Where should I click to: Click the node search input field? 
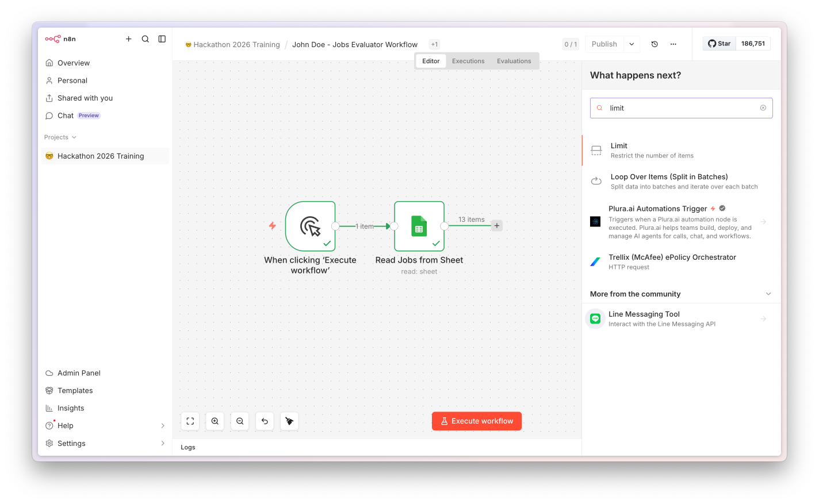[682, 108]
